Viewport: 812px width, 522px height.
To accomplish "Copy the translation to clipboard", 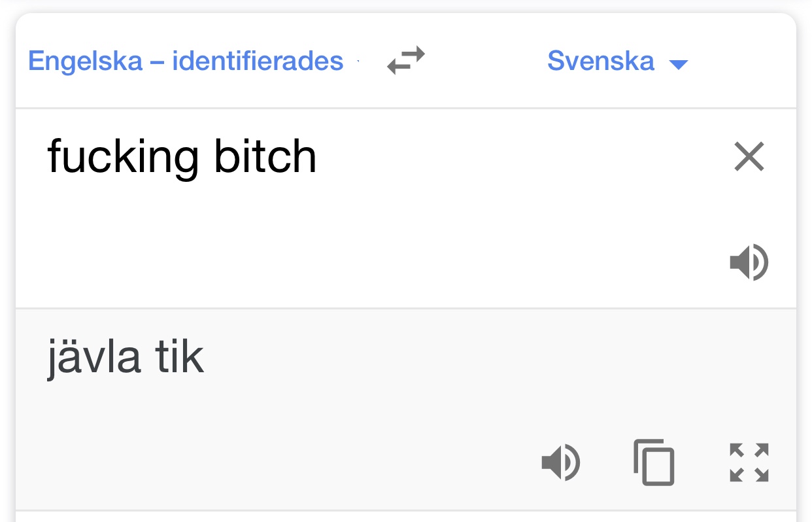I will [x=654, y=463].
